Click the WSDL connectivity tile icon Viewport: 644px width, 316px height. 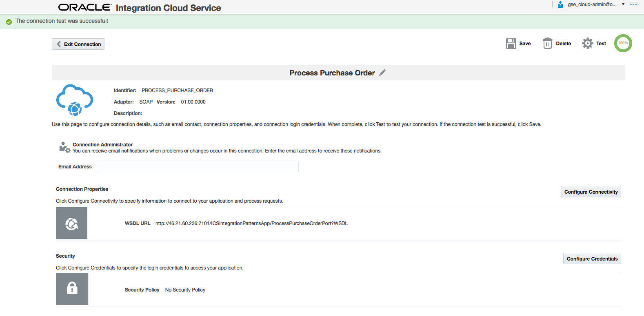[x=71, y=223]
